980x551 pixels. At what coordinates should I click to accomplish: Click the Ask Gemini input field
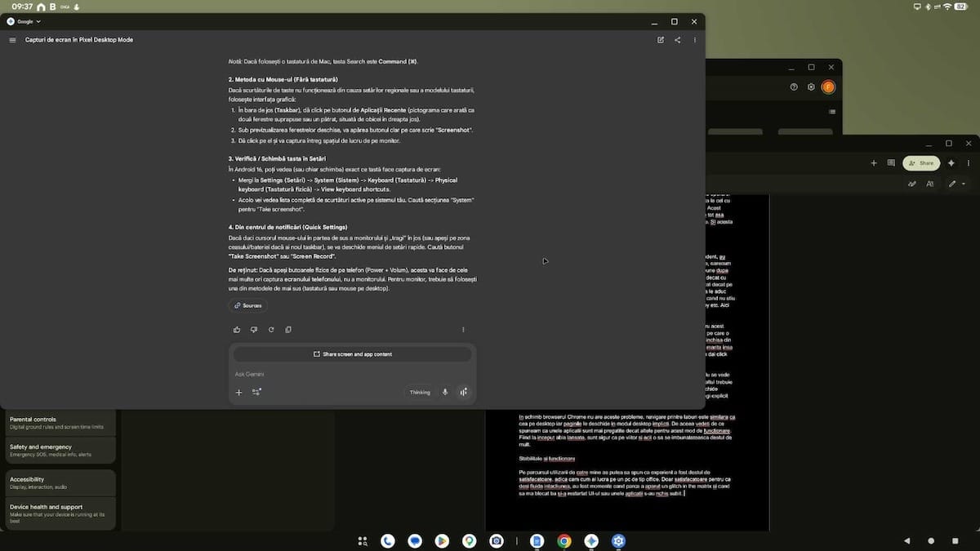pos(327,373)
